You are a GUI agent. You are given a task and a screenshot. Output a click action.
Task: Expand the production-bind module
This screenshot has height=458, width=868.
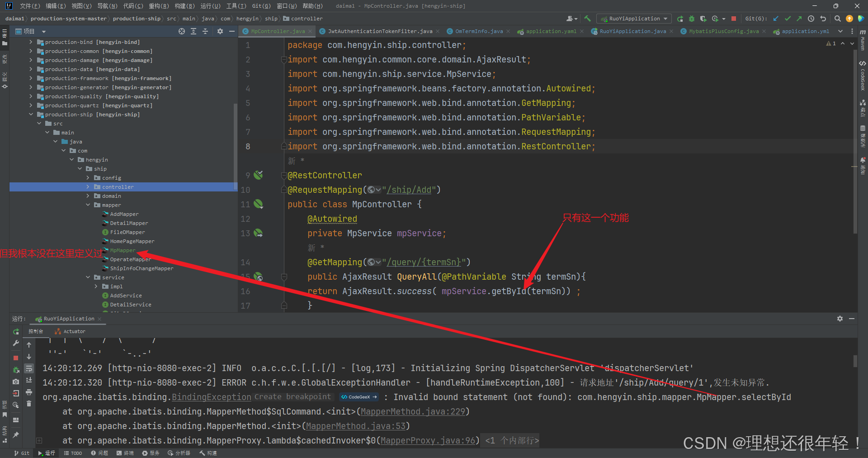tap(31, 42)
